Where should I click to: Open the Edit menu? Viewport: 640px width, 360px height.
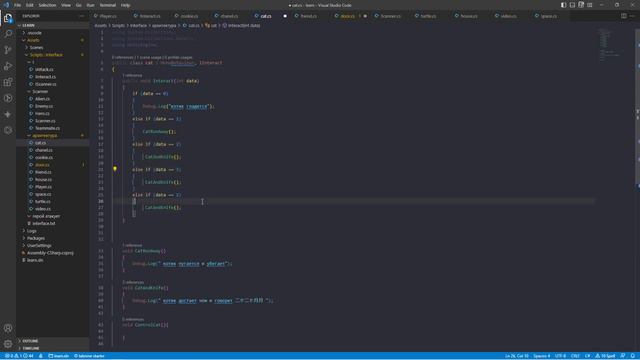click(x=30, y=5)
